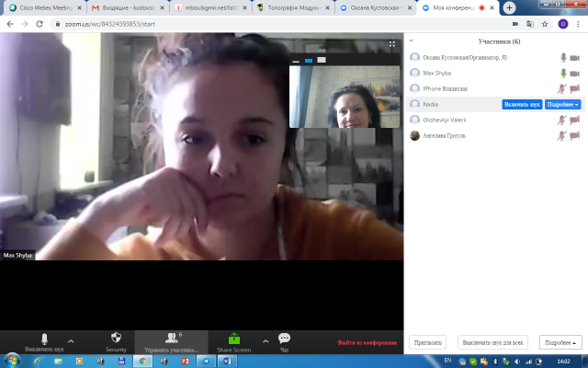Mute microphone with Выключить звук button
The height and width of the screenshot is (368, 588).
tap(44, 342)
